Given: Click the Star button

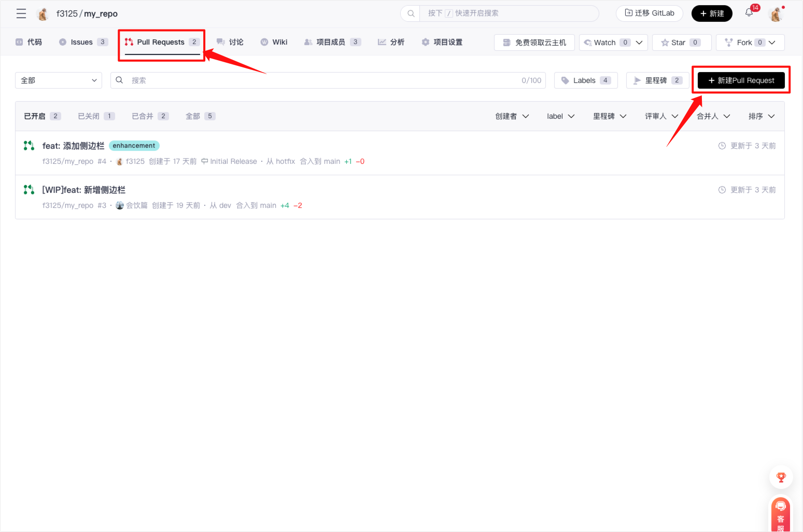Looking at the screenshot, I should pos(681,43).
